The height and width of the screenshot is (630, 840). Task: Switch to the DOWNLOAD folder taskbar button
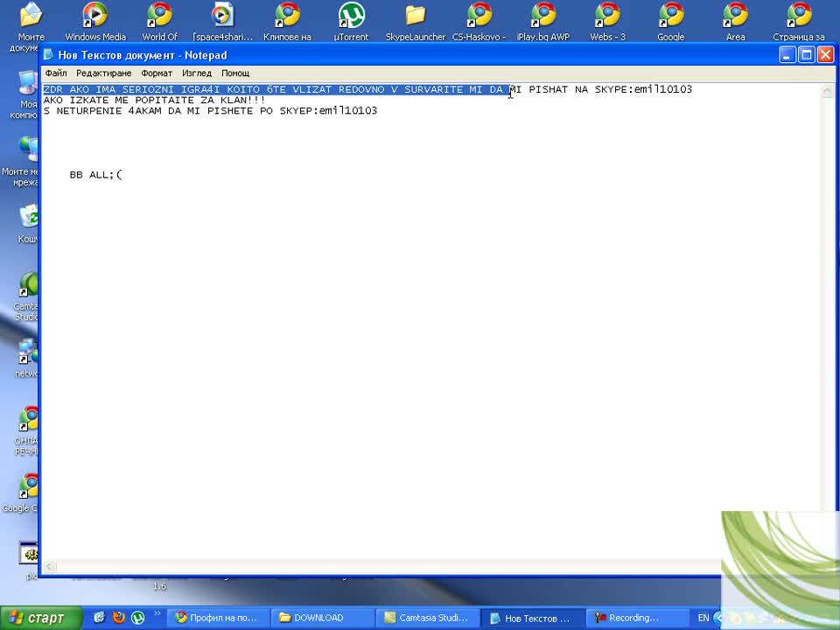(322, 618)
